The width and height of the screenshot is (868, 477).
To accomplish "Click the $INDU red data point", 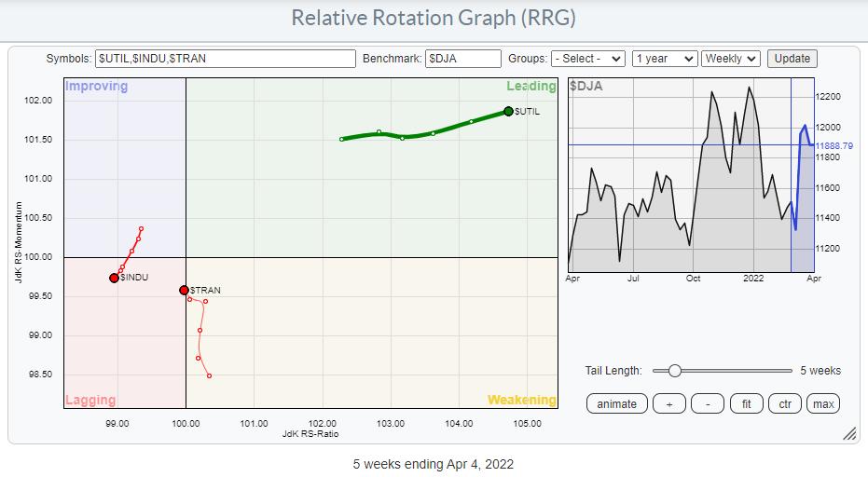I will 114,278.
